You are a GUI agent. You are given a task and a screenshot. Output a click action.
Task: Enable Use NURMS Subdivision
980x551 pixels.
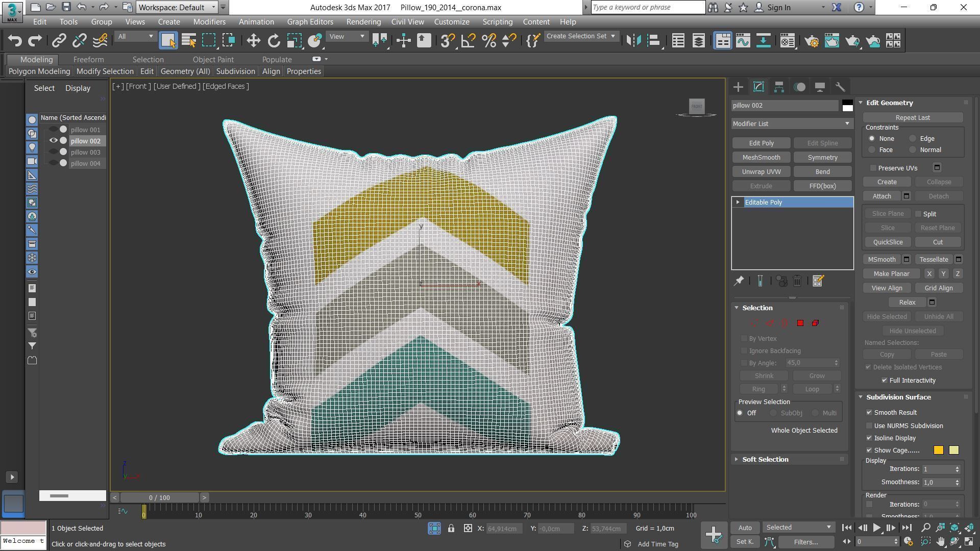coord(869,426)
